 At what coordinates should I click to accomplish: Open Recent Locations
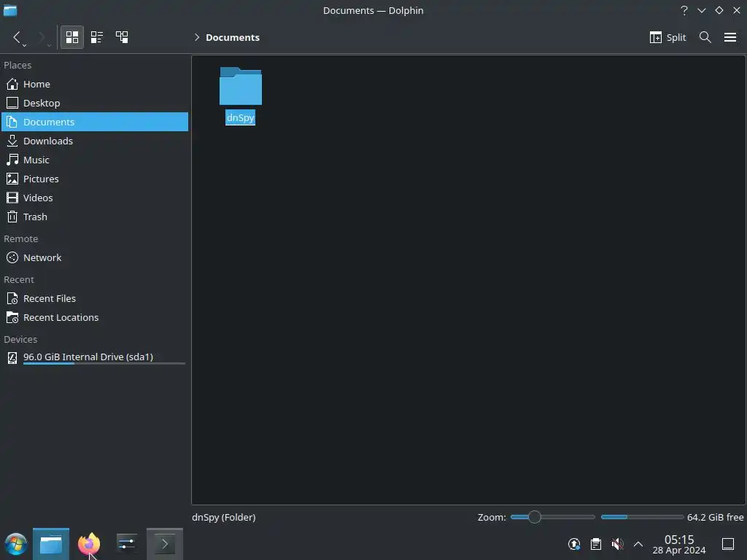tap(94, 318)
